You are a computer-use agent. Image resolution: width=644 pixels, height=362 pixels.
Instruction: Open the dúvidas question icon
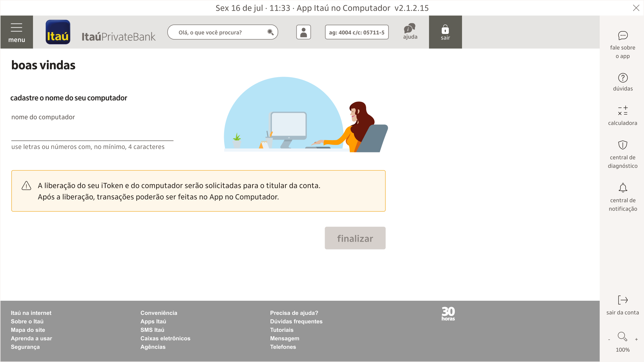[x=623, y=78]
